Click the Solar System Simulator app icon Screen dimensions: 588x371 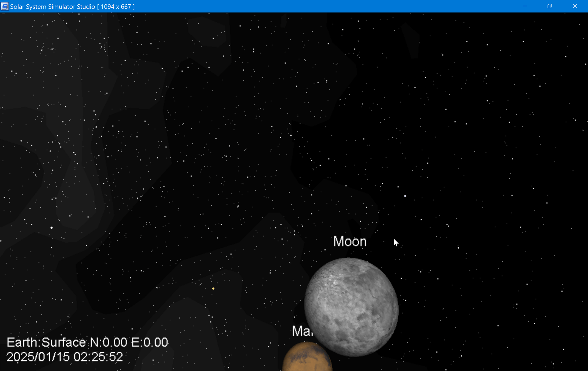coord(5,6)
